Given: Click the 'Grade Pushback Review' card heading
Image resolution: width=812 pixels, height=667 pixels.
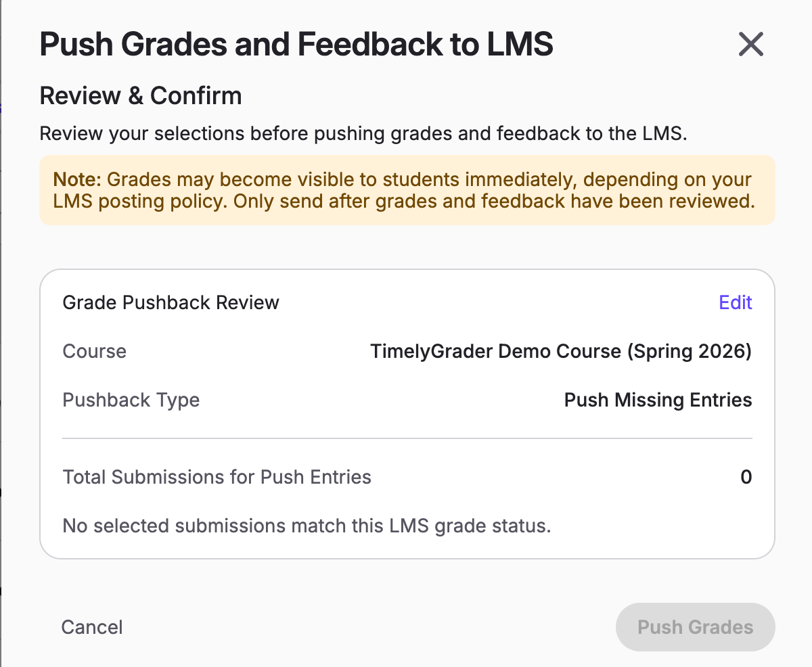Looking at the screenshot, I should 171,302.
